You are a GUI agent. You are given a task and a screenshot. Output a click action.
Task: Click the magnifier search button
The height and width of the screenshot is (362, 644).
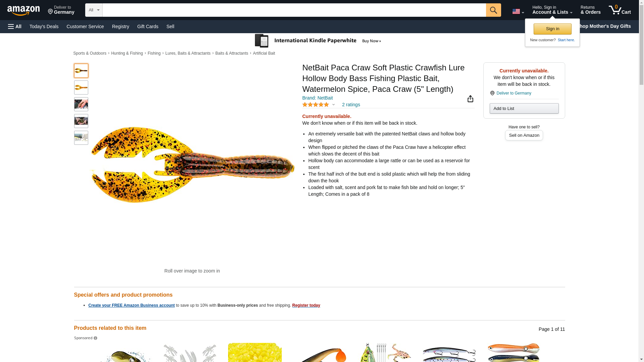coord(493,10)
